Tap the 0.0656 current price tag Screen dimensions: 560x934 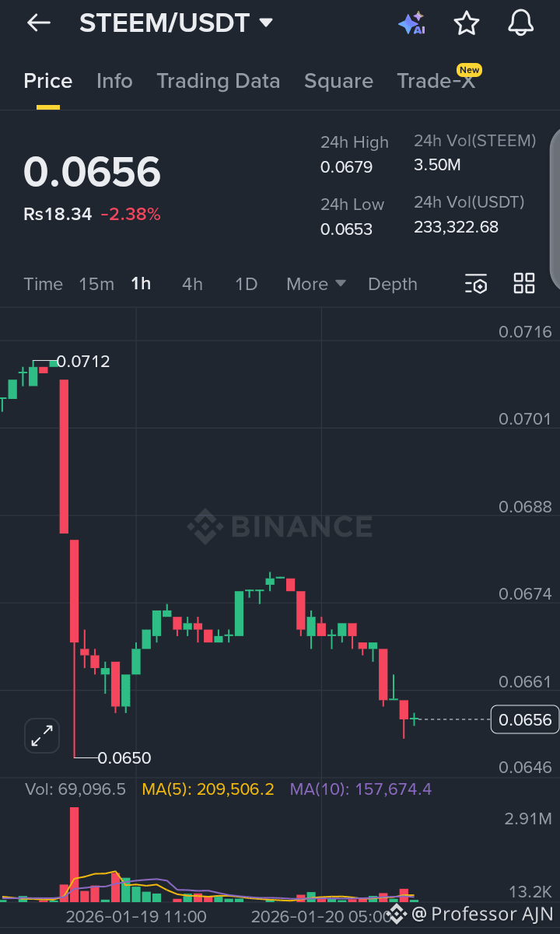(x=525, y=719)
